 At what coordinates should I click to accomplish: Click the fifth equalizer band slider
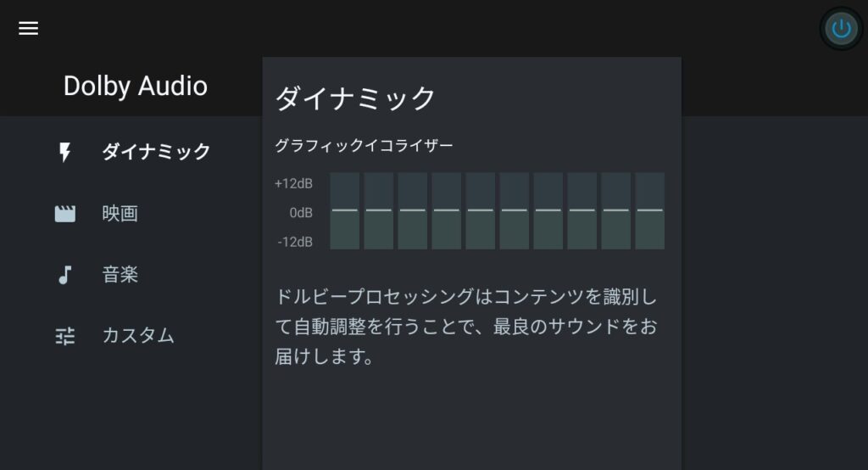(x=481, y=210)
